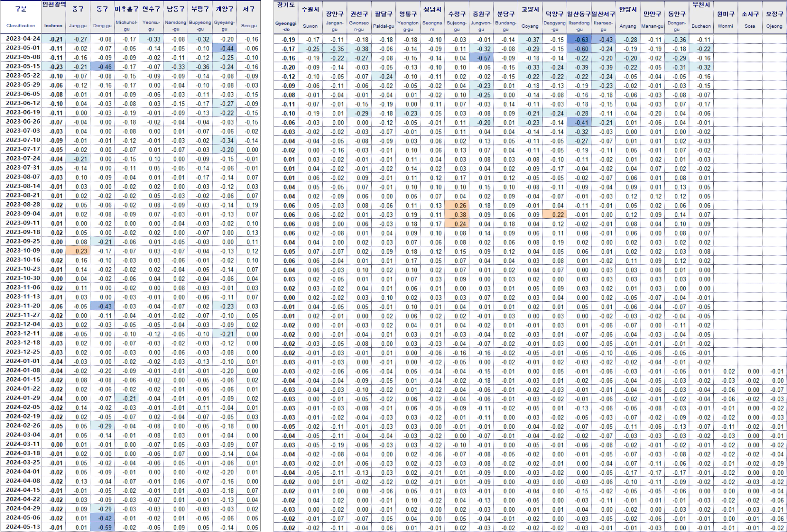Click the 인천광역 Incheon column header
This screenshot has width=787, height=532.
[53, 17]
